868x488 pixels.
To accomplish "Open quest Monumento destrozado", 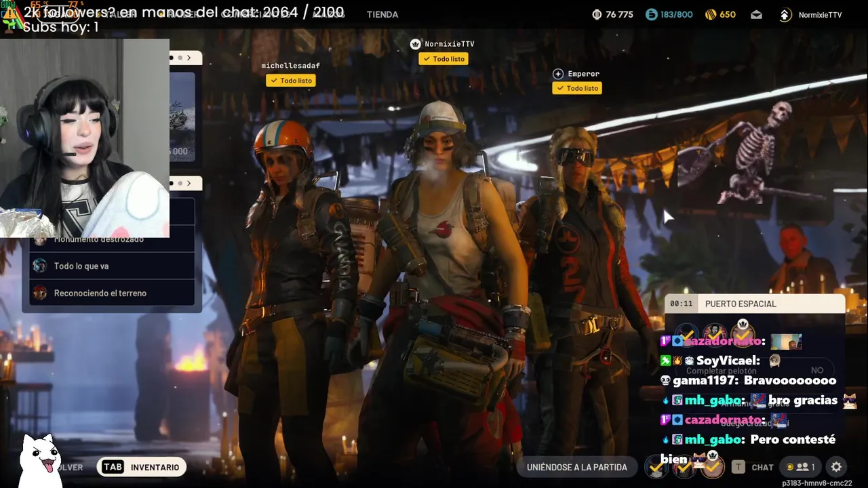I will click(x=112, y=239).
